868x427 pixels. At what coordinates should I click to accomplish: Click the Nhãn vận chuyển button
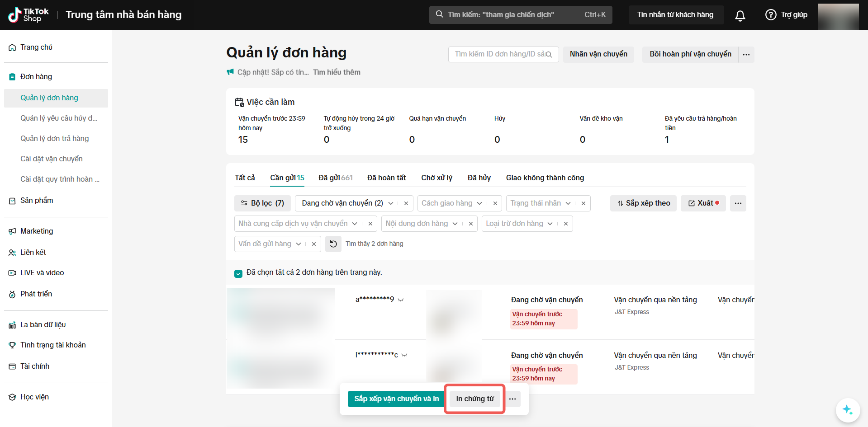click(598, 55)
